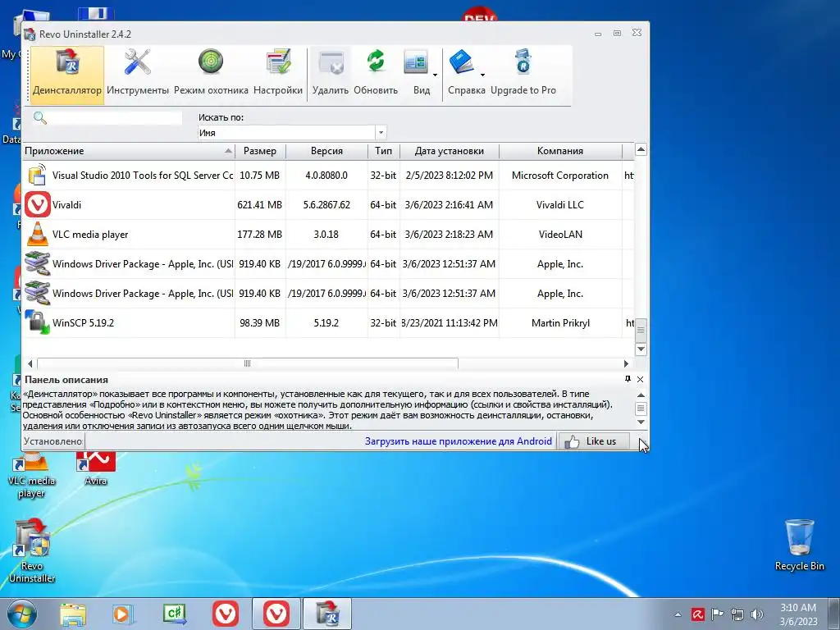Expand the Вид dropdown arrow
This screenshot has width=840, height=630.
pos(435,75)
